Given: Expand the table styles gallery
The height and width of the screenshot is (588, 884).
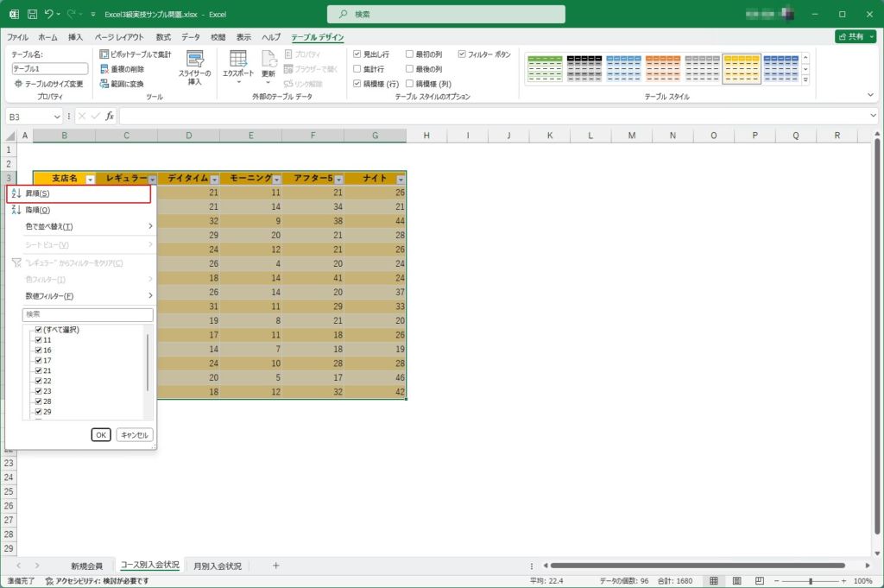Looking at the screenshot, I should (x=805, y=80).
